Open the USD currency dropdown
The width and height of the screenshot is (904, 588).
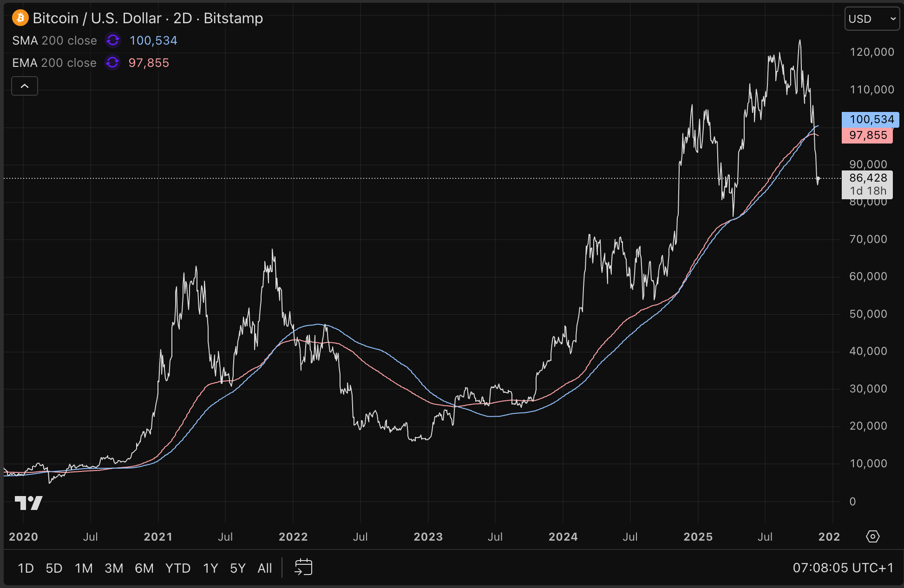tap(871, 19)
